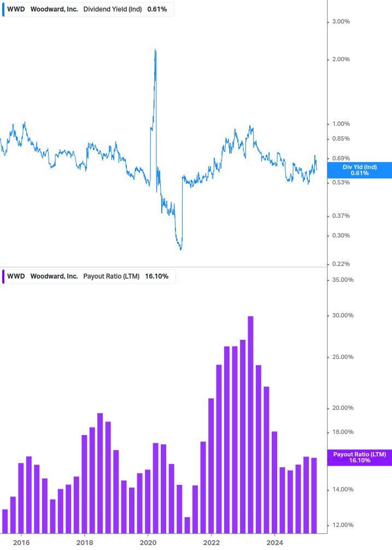The height and width of the screenshot is (550, 392).
Task: Click the WWD Payout Ratio legend label
Action: pos(89,276)
